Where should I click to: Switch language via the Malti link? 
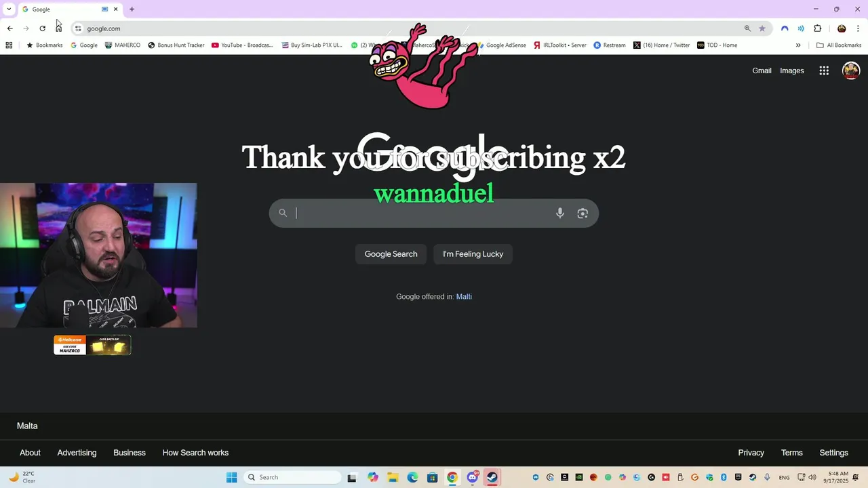464,296
